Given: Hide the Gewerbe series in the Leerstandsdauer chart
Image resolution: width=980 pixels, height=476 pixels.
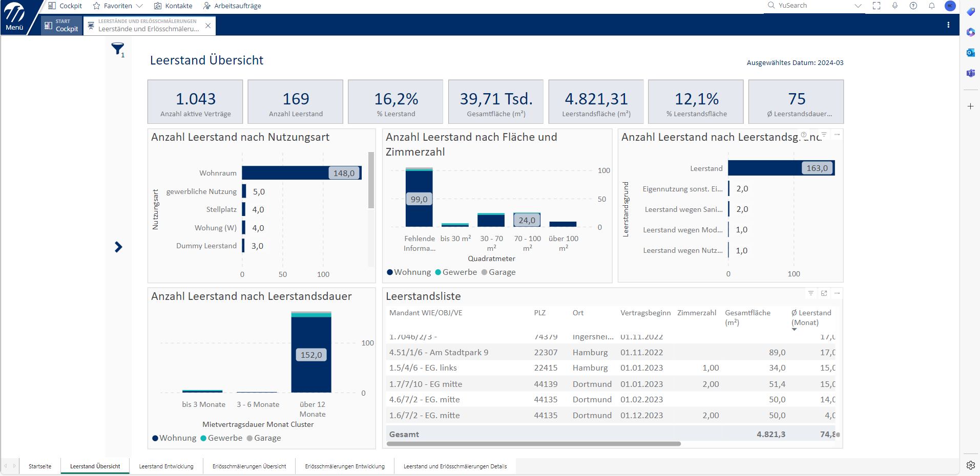Looking at the screenshot, I should coord(222,438).
